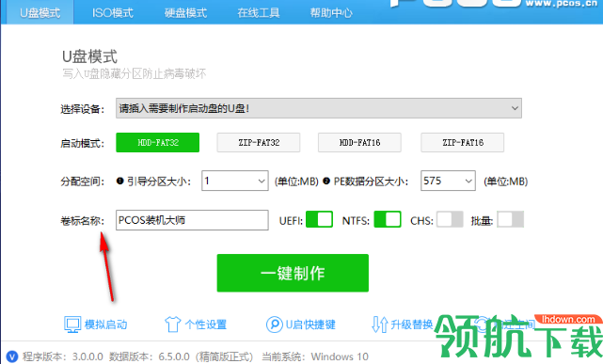
Task: Go to the 在线工具 tab
Action: point(259,12)
